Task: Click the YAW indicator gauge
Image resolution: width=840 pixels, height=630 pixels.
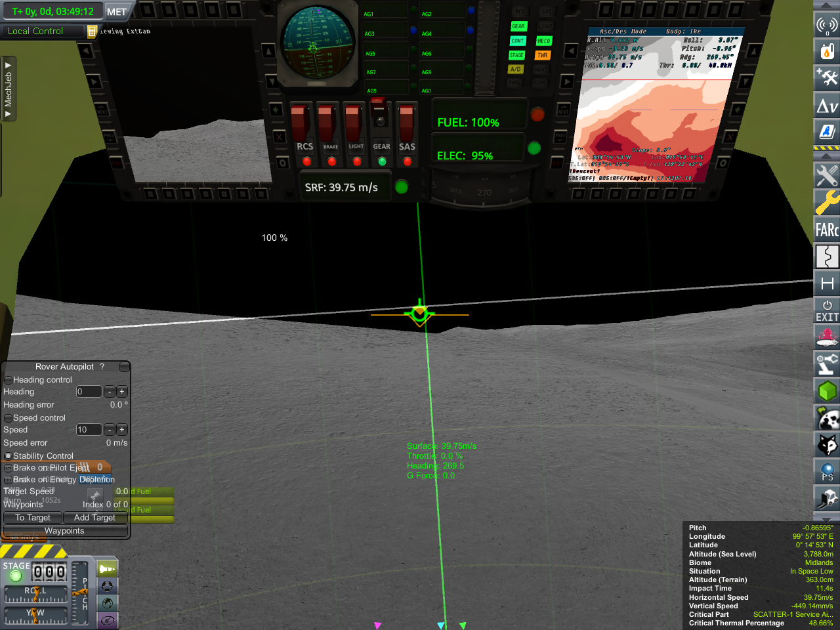Action: point(36,616)
